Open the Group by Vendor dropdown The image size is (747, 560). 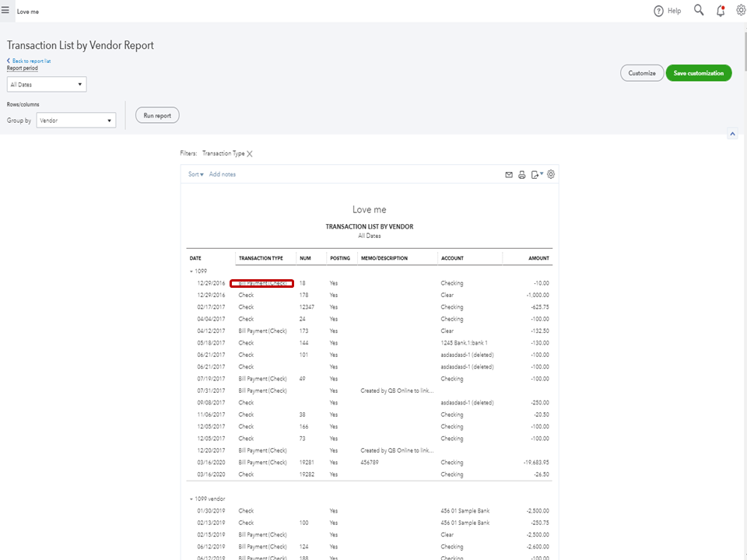pyautogui.click(x=76, y=121)
